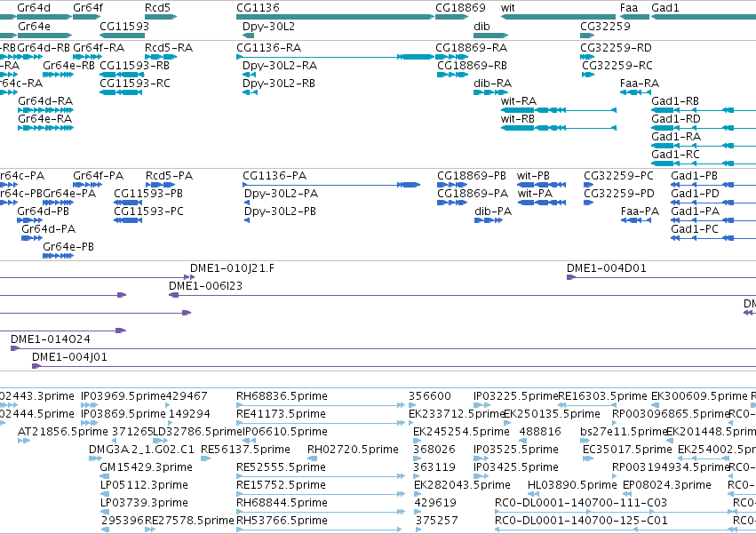Click BAC clone DME1-004D01

point(607,268)
